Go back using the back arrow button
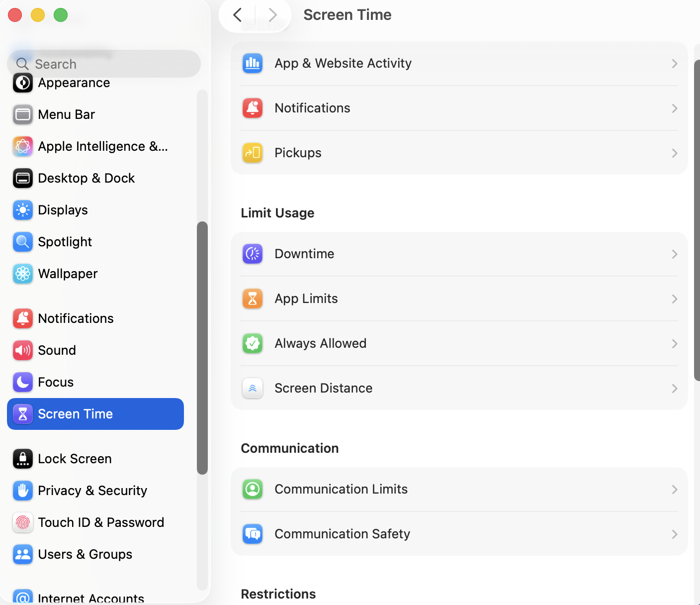Image resolution: width=700 pixels, height=605 pixels. (238, 15)
